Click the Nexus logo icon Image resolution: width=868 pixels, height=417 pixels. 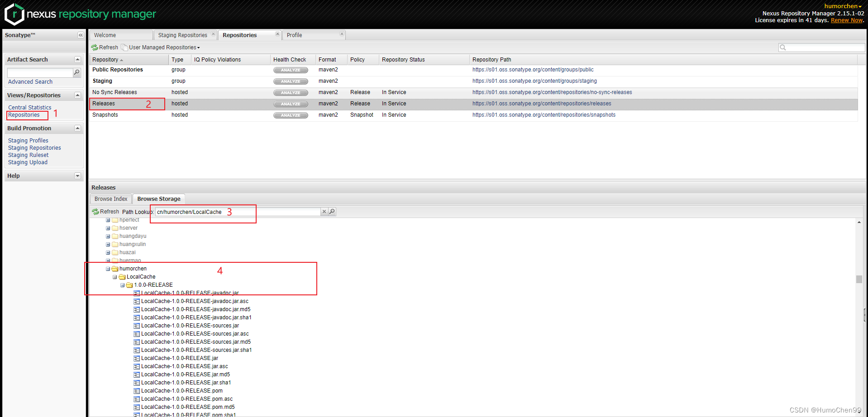point(14,14)
